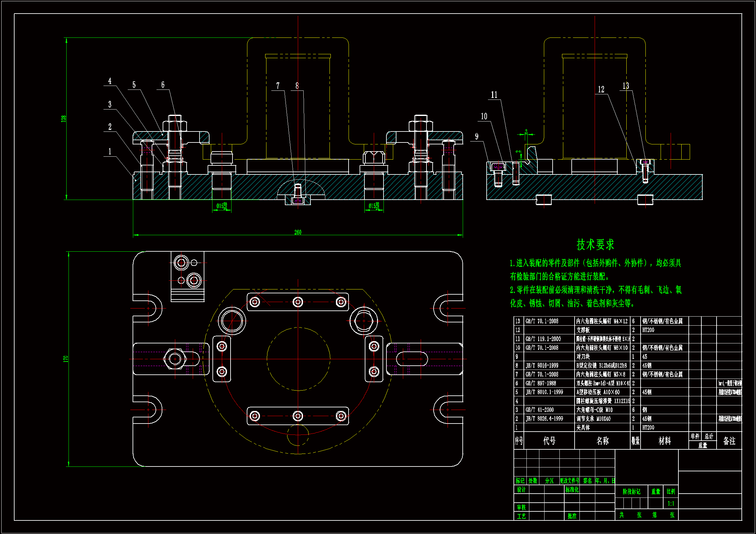Click the 阶段标记 cell in title block

tap(631, 492)
